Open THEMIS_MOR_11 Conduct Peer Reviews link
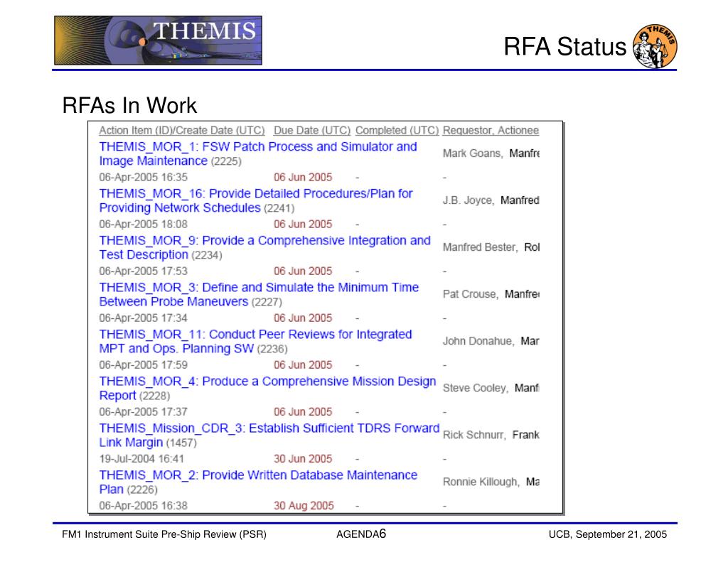The height and width of the screenshot is (562, 728). tap(255, 341)
